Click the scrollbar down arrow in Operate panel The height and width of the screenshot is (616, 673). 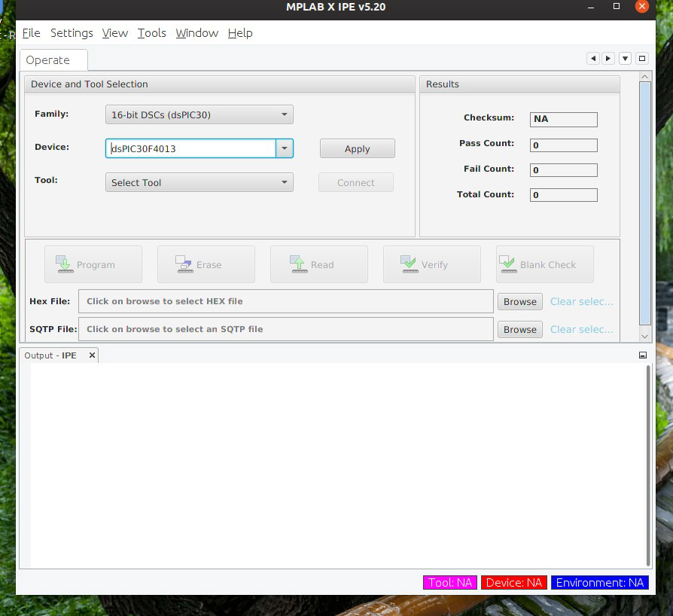click(644, 337)
